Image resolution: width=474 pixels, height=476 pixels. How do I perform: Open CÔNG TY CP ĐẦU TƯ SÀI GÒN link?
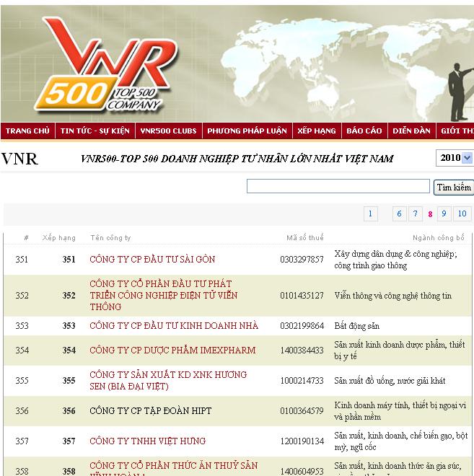[152, 259]
